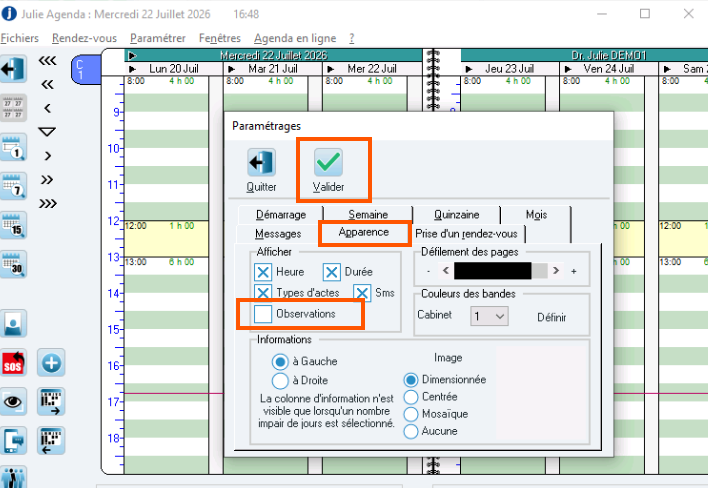Click the slider right arrow for page scrolling
The image size is (708, 488).
[x=556, y=271]
